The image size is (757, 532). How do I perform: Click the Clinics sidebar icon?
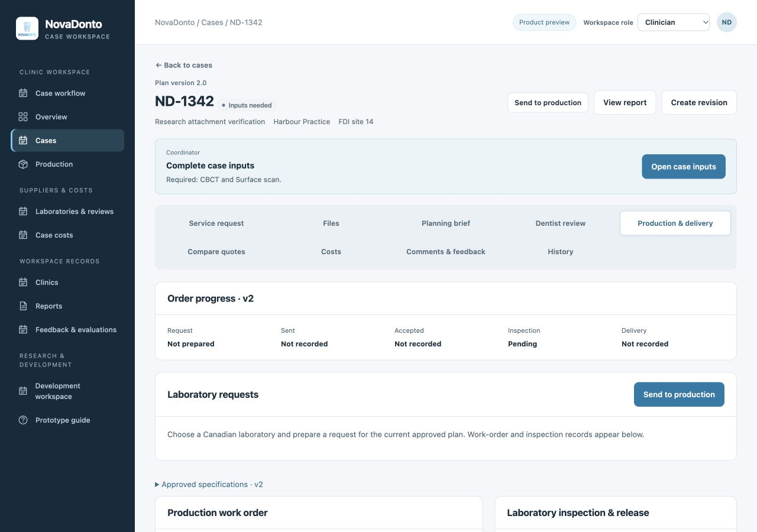(x=23, y=283)
